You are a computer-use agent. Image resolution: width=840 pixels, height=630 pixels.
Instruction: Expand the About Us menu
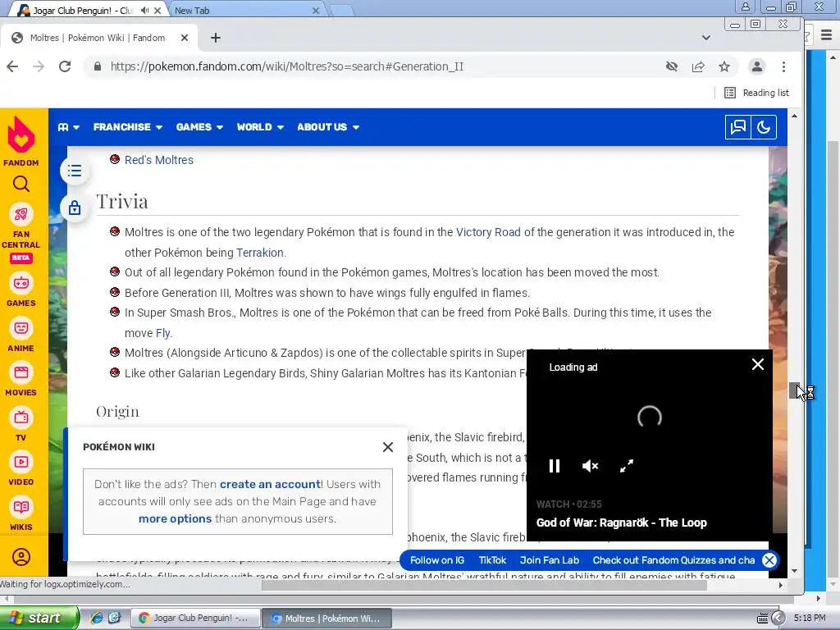coord(328,127)
